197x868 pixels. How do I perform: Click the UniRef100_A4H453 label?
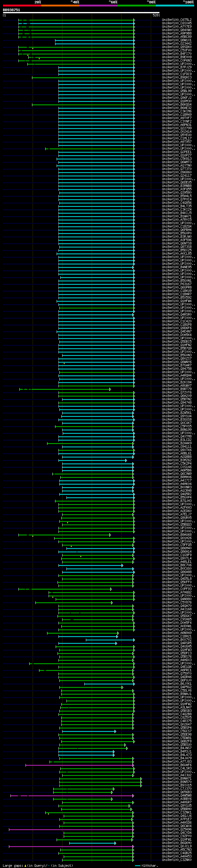coord(177,856)
